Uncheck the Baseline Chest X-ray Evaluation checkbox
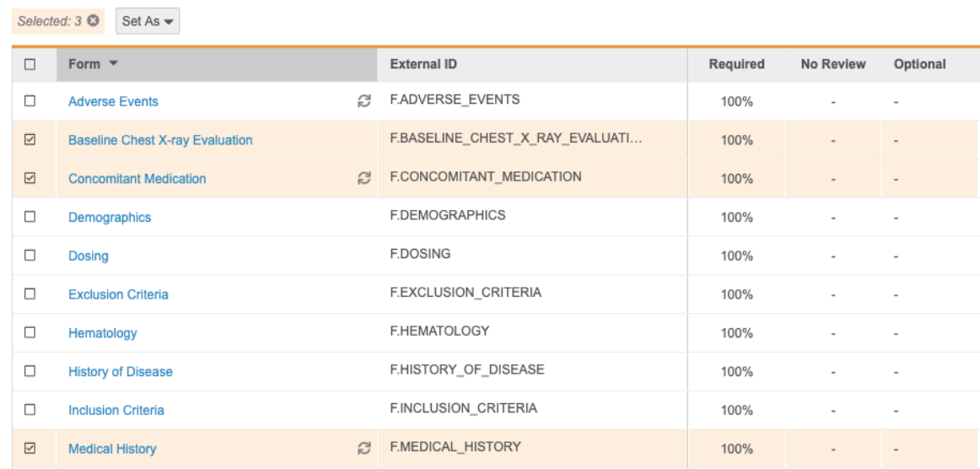This screenshot has height=469, width=980. tap(30, 140)
